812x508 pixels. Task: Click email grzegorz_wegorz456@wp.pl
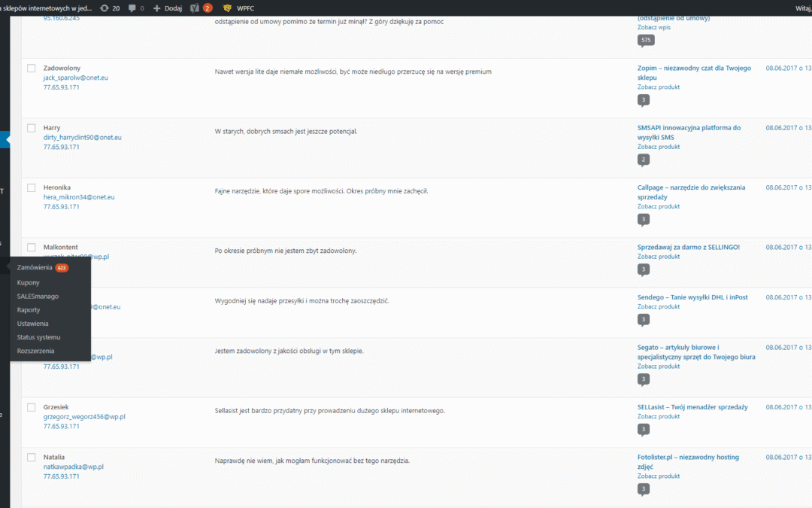coord(84,417)
